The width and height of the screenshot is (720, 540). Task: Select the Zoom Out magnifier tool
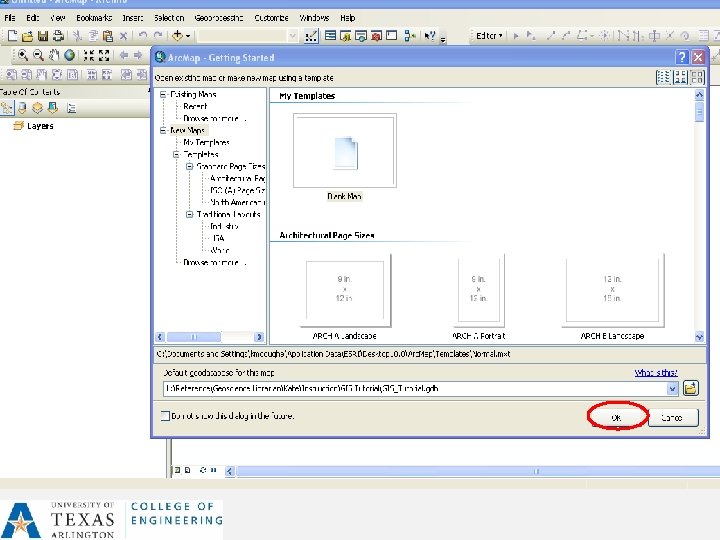tap(39, 56)
